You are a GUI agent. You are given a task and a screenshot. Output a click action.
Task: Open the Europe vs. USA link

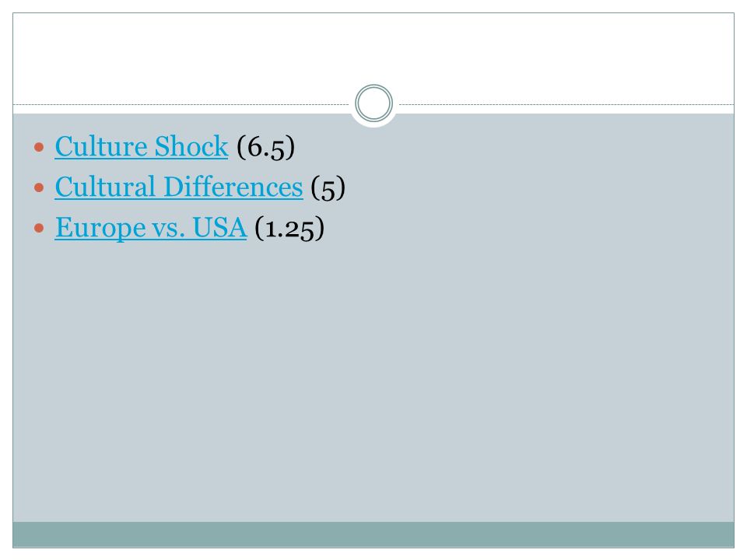tap(150, 228)
